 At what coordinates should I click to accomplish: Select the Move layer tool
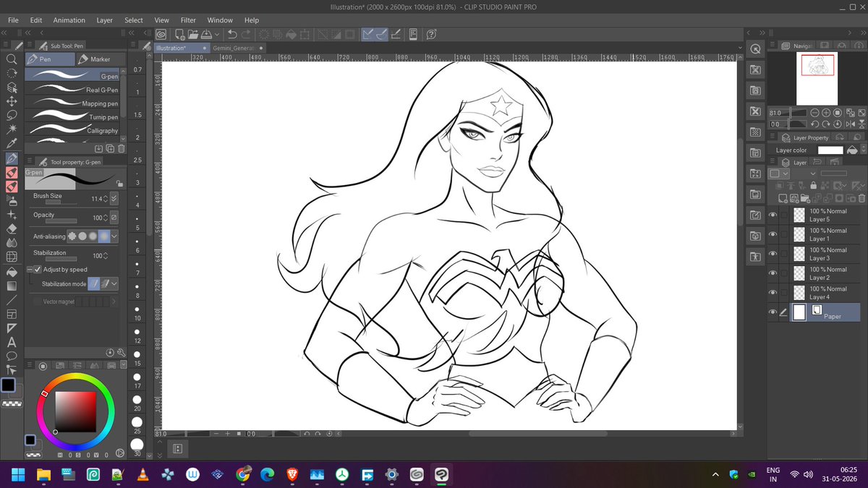[12, 101]
